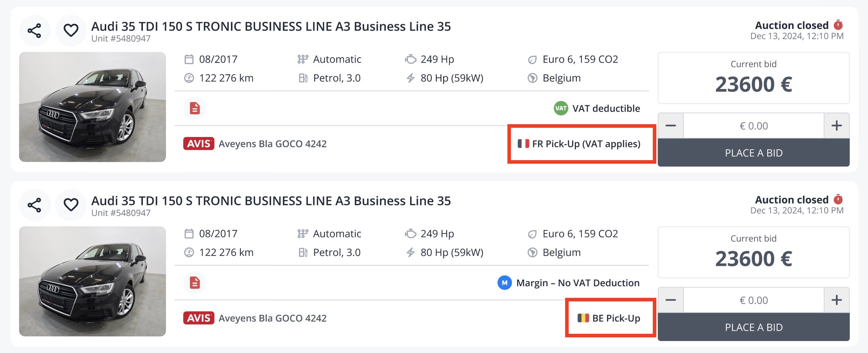Click the green VAT deductible badge

(x=561, y=109)
